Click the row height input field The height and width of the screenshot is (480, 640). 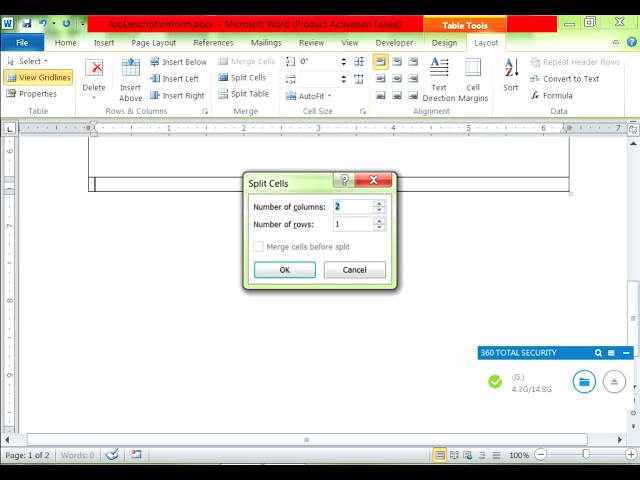point(318,61)
